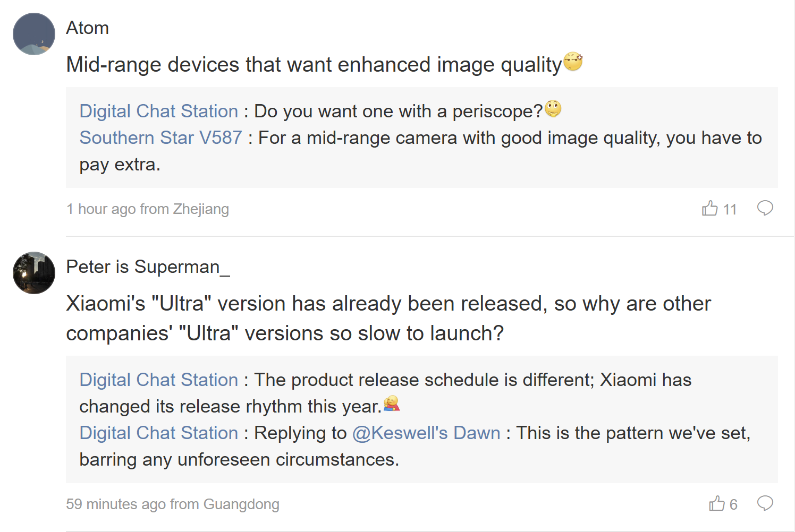Viewport: 795px width, 532px height.
Task: Like Peter is Superman_'s comment
Action: pyautogui.click(x=717, y=503)
